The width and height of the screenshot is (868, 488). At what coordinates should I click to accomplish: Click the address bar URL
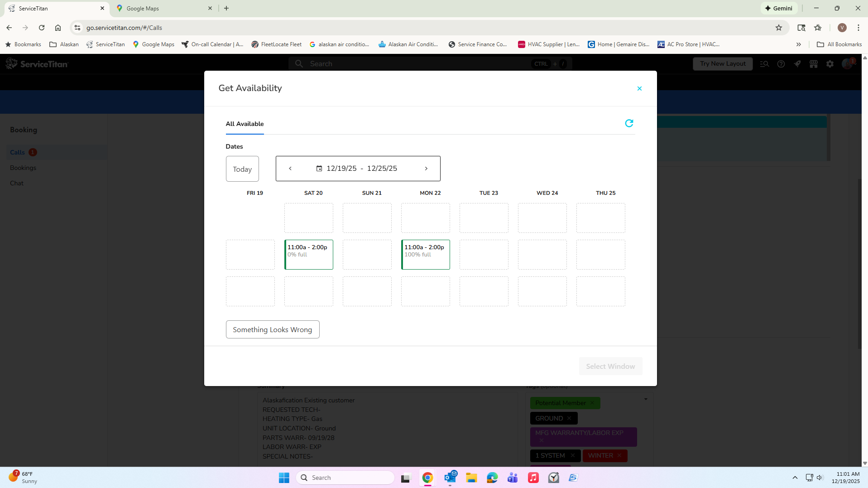pos(124,28)
